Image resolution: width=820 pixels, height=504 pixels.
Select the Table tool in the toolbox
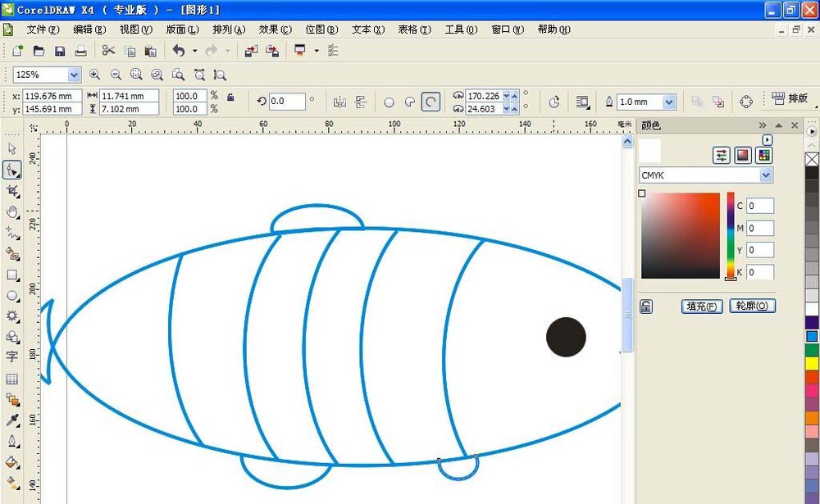11,379
